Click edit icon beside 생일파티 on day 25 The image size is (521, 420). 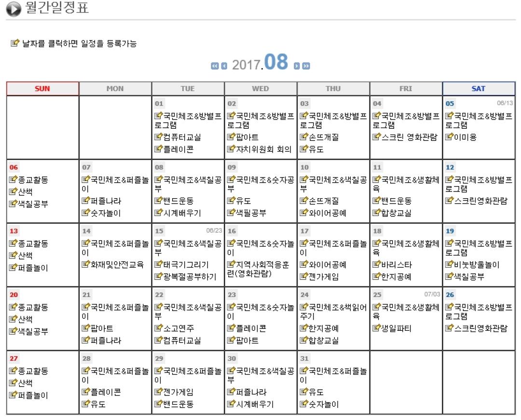coord(376,328)
